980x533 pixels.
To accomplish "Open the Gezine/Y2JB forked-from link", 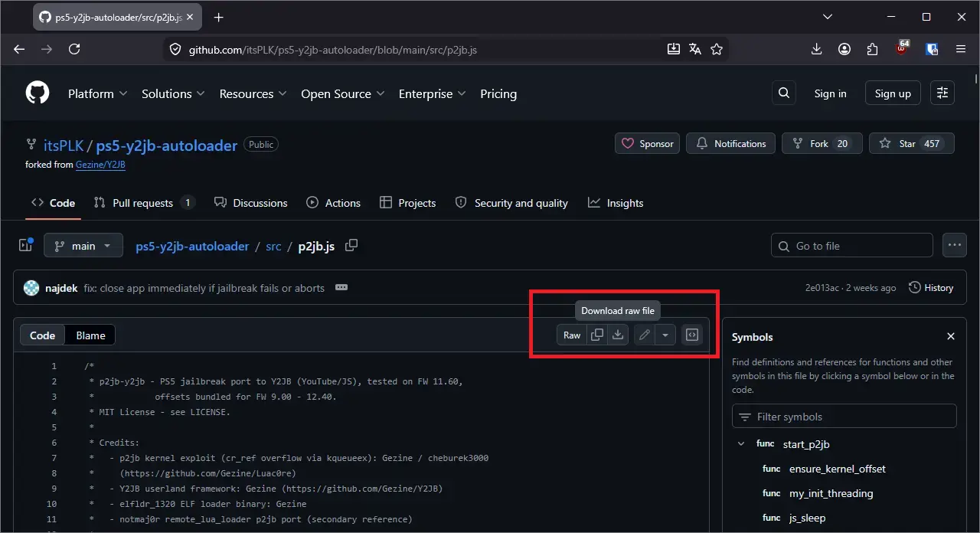I will click(100, 165).
